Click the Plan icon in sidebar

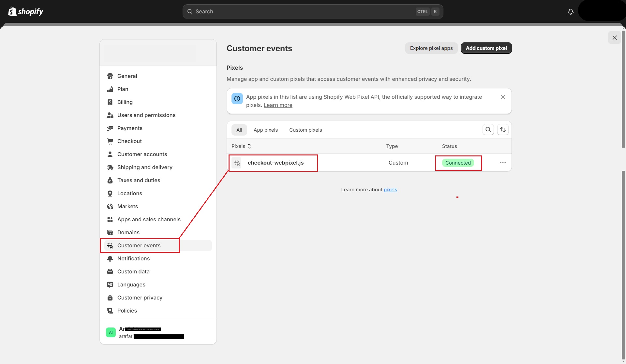(110, 89)
